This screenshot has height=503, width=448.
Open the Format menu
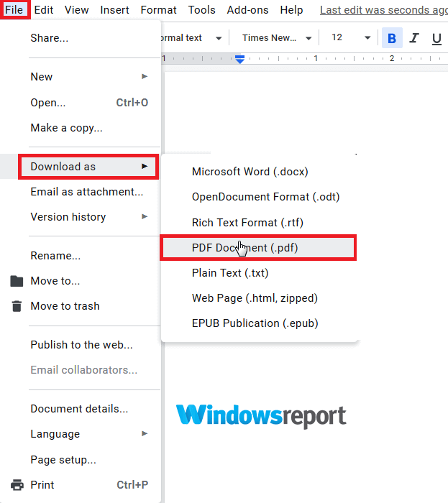click(x=158, y=10)
